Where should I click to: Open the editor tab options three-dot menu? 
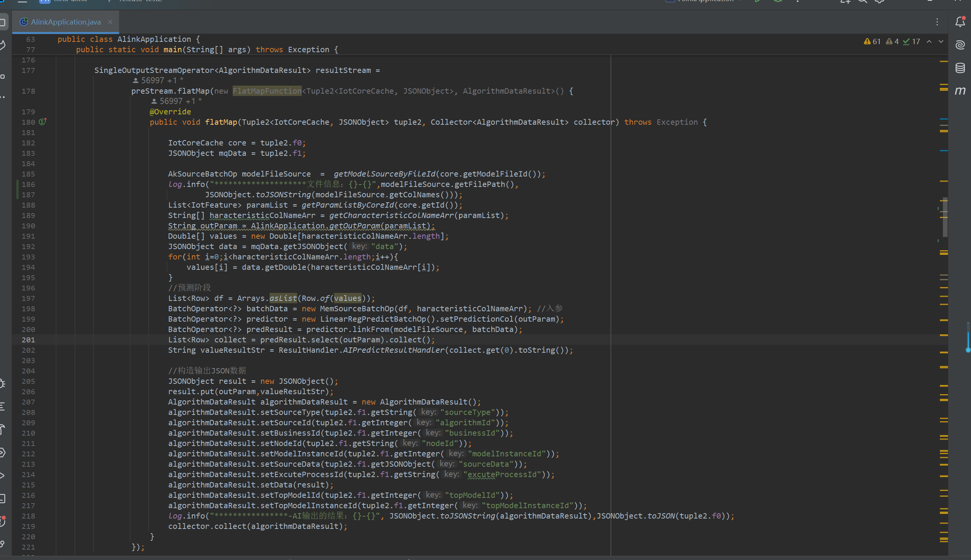tap(937, 22)
